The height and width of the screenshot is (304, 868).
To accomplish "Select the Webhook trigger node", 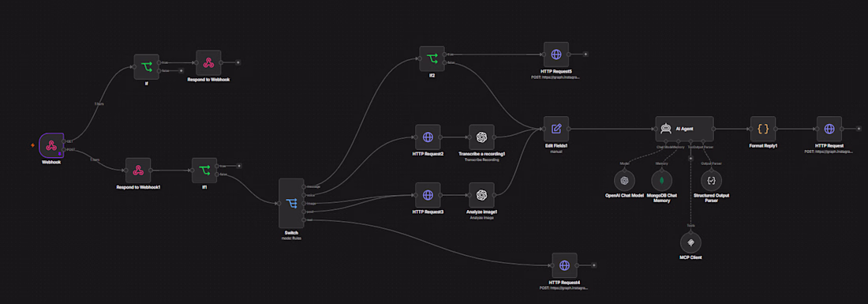I will [51, 145].
